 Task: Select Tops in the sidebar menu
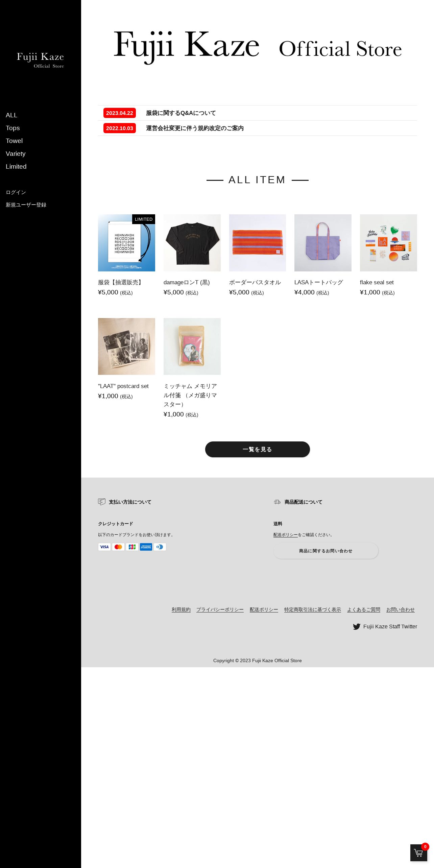tap(13, 128)
